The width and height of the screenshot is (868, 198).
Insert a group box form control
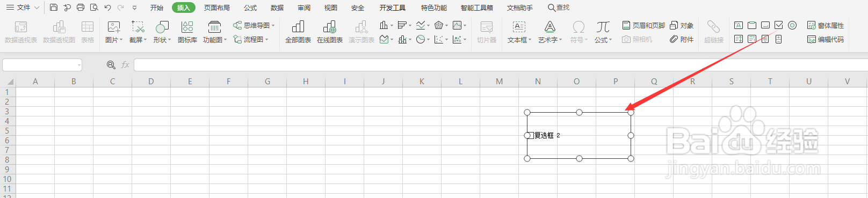752,25
